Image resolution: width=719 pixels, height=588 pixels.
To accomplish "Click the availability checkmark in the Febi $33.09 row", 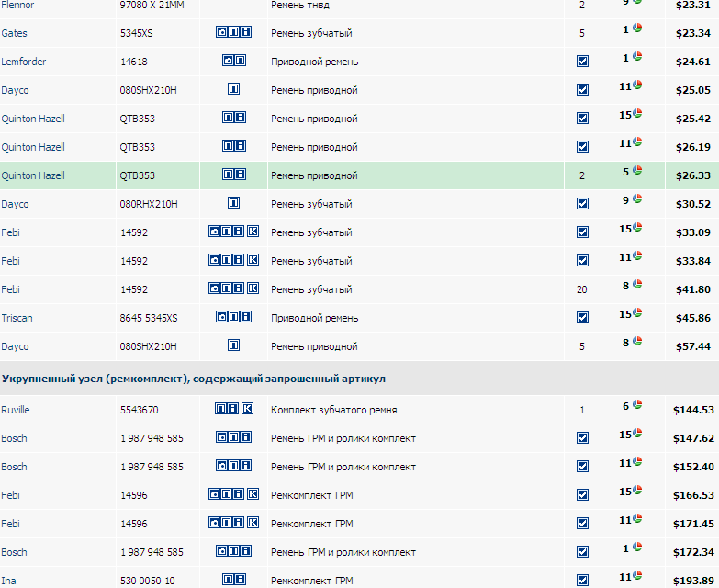I will pos(582,232).
